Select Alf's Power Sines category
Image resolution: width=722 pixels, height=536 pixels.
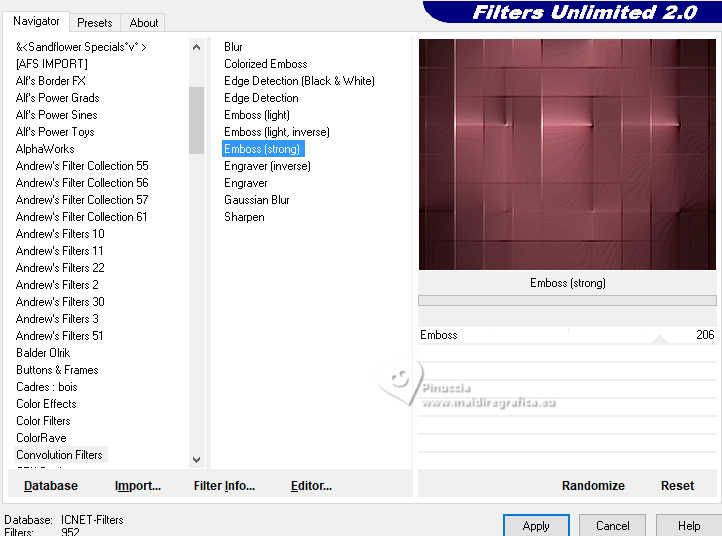57,115
